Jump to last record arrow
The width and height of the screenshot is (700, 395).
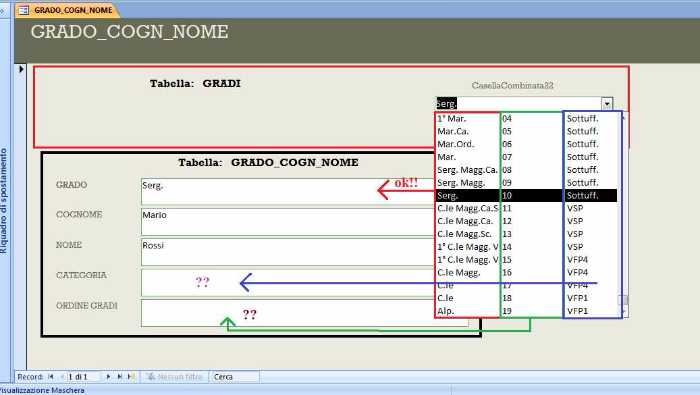[120, 377]
